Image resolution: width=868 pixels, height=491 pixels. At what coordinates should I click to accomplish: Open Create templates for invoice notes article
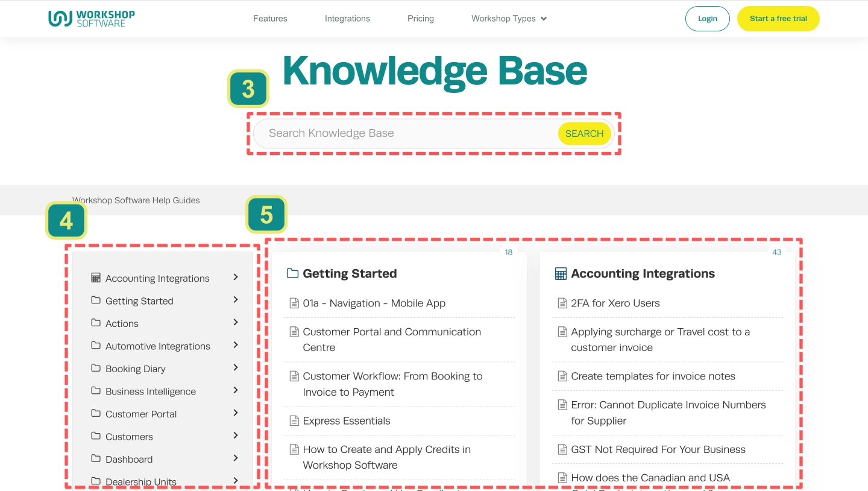[653, 376]
